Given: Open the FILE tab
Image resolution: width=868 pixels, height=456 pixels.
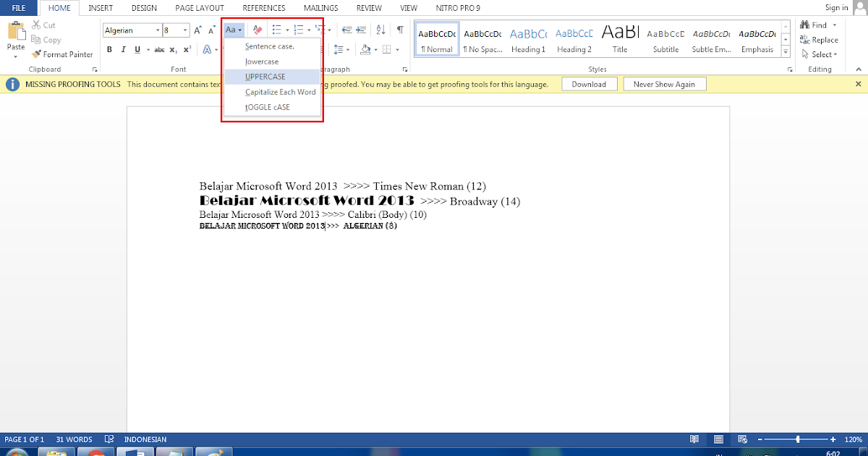Looking at the screenshot, I should tap(19, 8).
